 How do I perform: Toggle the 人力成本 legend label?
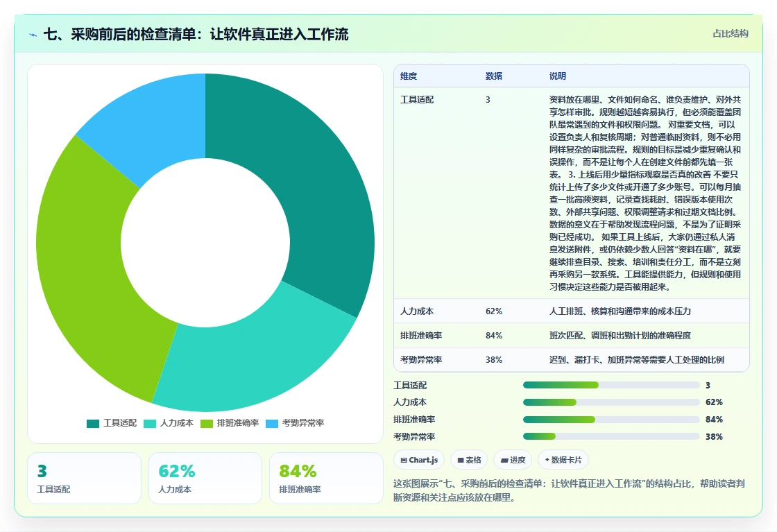pyautogui.click(x=177, y=423)
